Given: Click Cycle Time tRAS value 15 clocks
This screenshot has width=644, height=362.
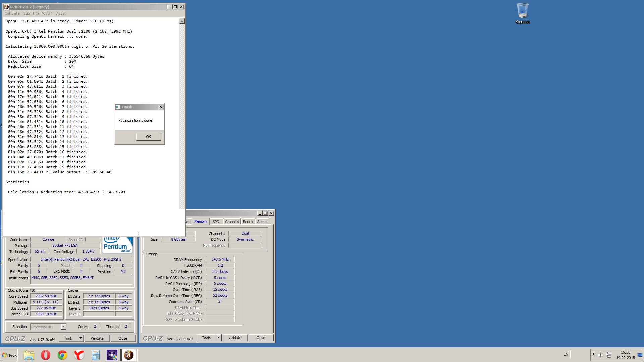Looking at the screenshot, I should 220,289.
